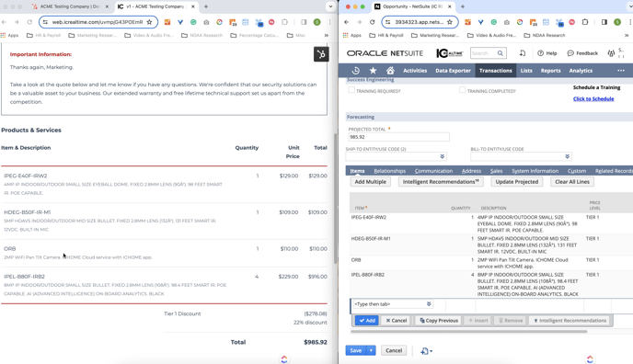The height and width of the screenshot is (364, 633).
Task: Open the Transactions menu
Action: 495,71
